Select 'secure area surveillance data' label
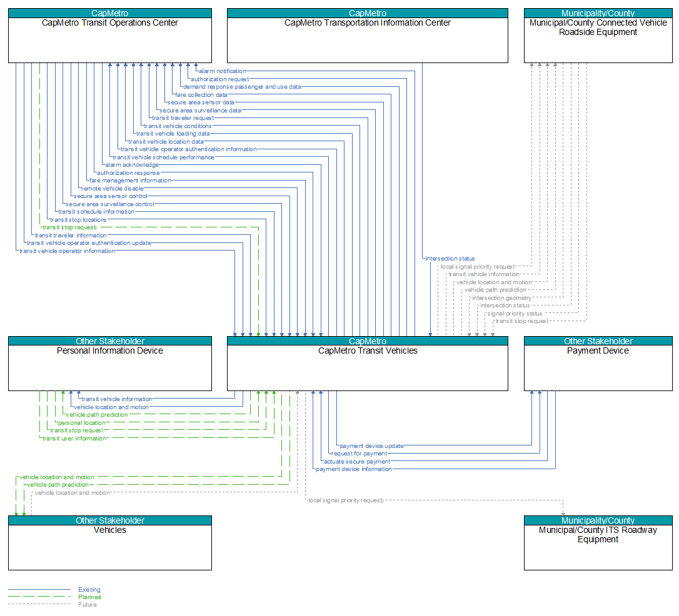The image size is (679, 616). [x=201, y=111]
